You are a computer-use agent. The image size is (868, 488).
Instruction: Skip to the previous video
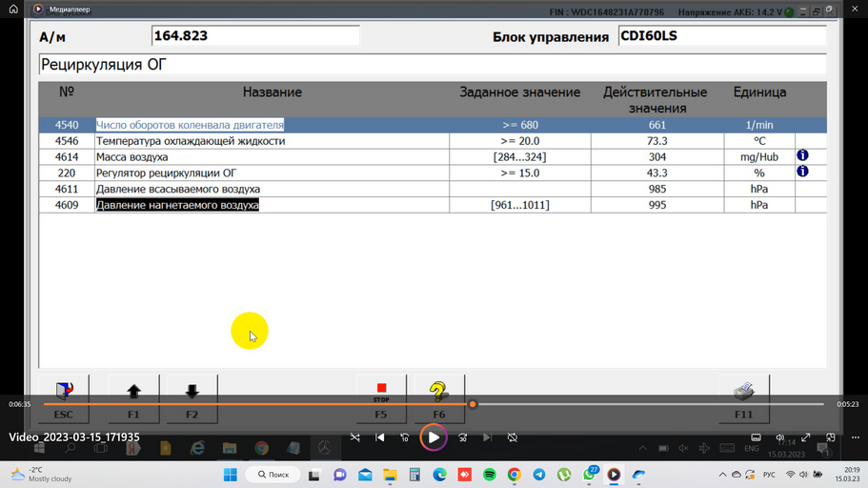click(380, 437)
